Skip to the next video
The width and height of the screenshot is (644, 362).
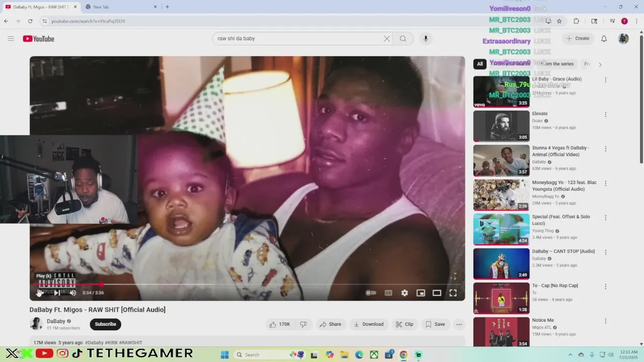57,293
